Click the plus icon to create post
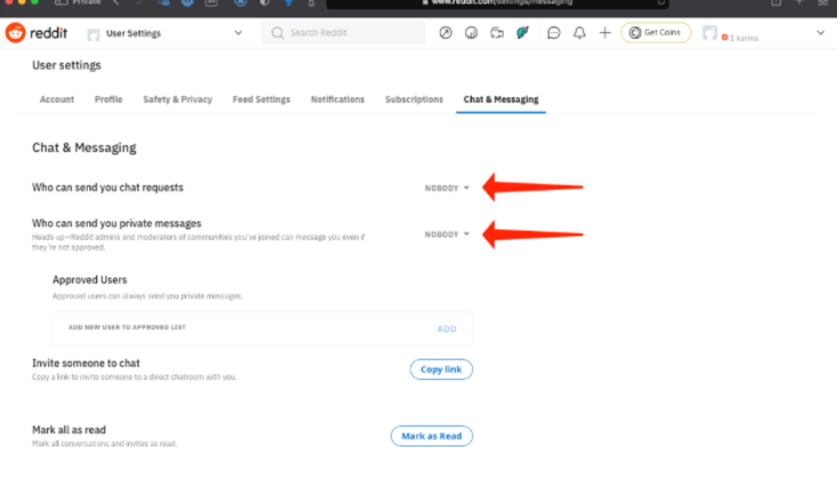This screenshot has width=838, height=504. pyautogui.click(x=605, y=33)
